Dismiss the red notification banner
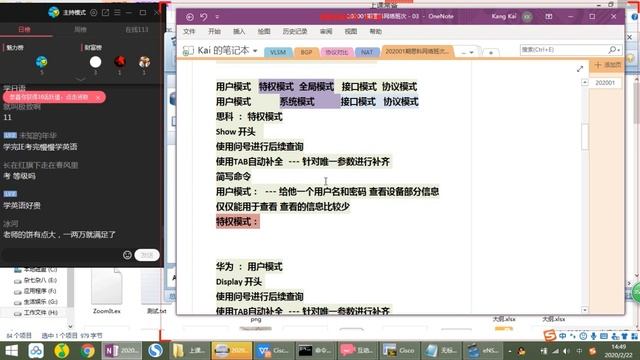The image size is (640, 360). [98, 98]
